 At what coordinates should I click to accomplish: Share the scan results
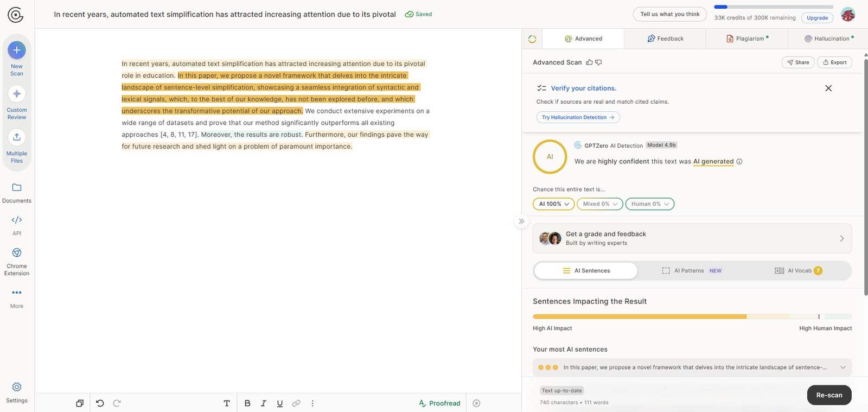point(798,62)
